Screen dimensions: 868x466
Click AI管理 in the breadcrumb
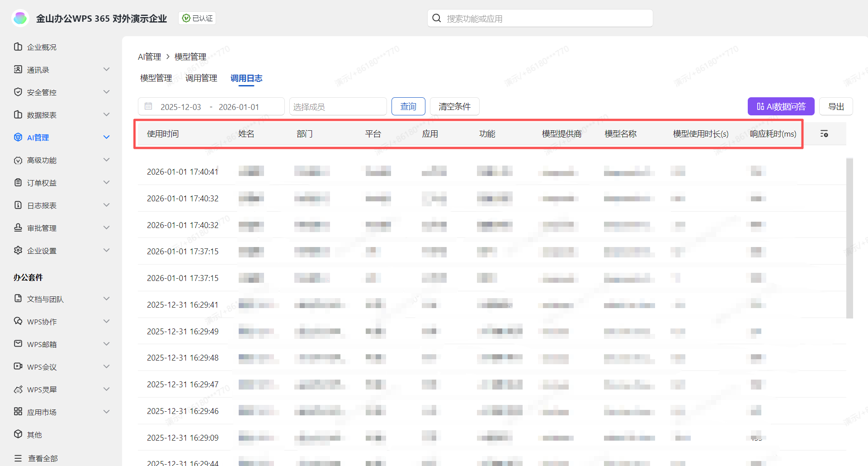(x=150, y=57)
